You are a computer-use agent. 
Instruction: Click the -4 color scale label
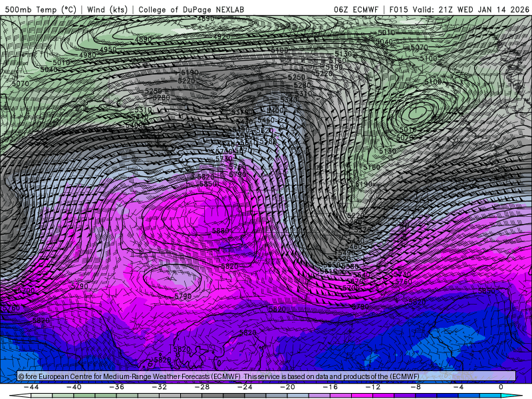coord(458,387)
